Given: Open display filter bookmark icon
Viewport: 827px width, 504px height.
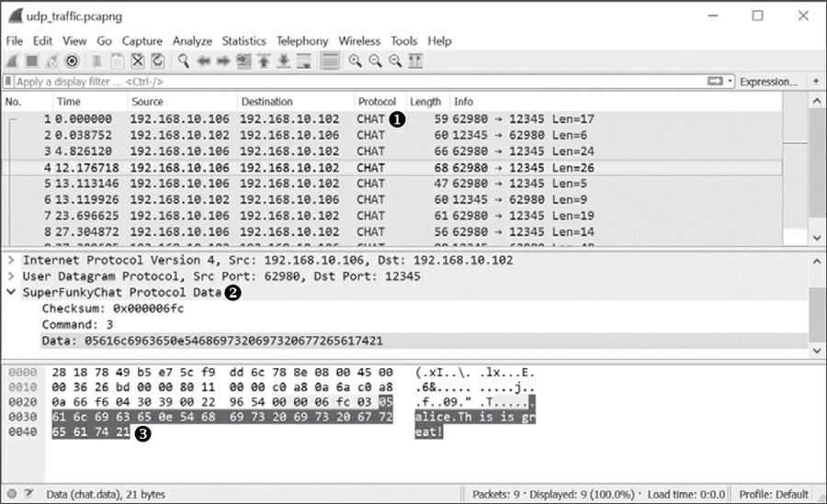Looking at the screenshot, I should [8, 81].
